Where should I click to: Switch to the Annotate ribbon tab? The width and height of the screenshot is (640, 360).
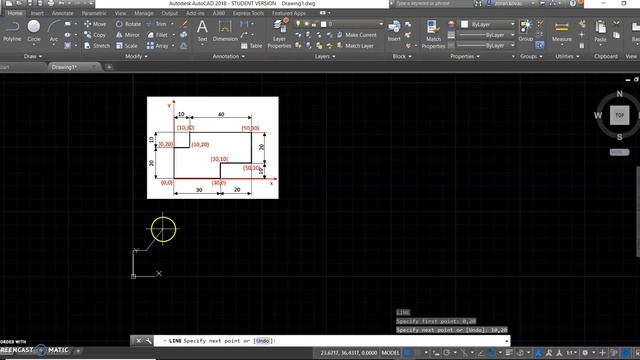click(x=62, y=13)
